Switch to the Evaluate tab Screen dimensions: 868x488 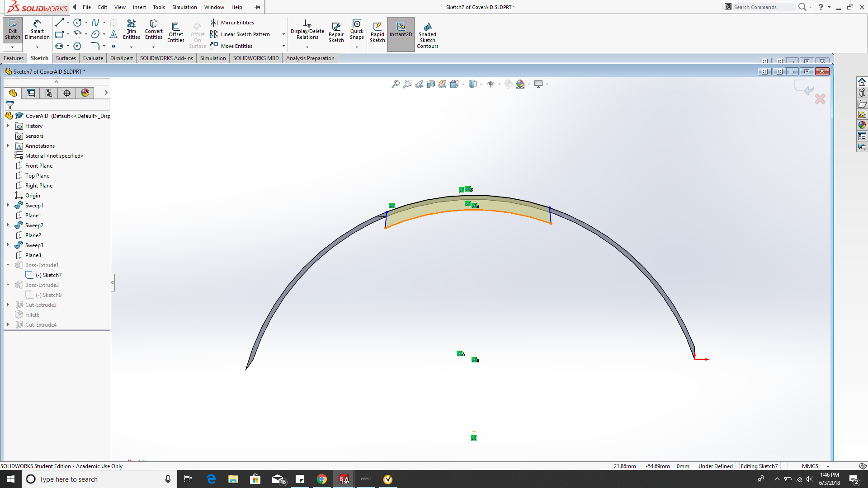pyautogui.click(x=93, y=58)
